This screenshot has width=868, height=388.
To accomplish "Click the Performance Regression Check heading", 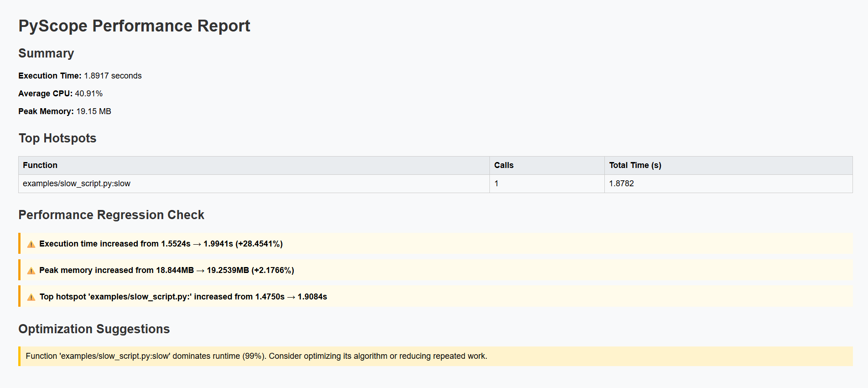I will point(111,215).
